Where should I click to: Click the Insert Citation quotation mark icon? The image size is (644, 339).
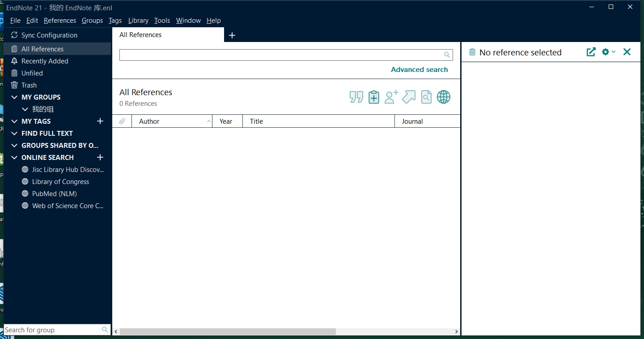coord(356,97)
